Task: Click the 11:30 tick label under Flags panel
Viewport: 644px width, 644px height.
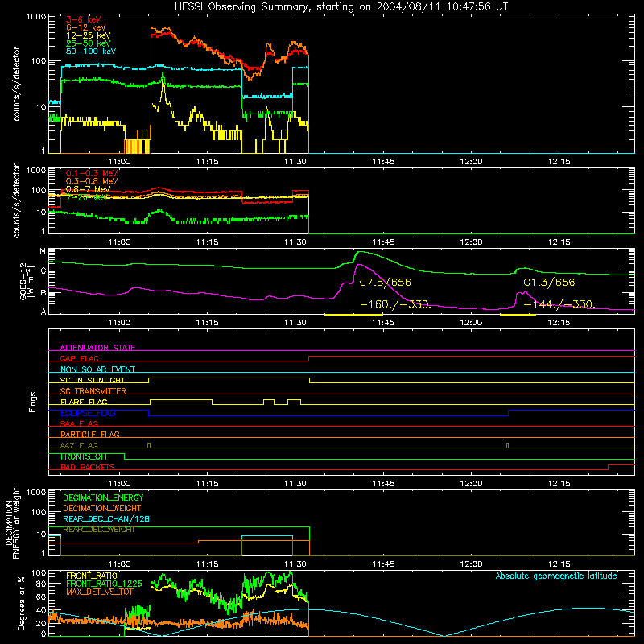Action: tap(295, 484)
